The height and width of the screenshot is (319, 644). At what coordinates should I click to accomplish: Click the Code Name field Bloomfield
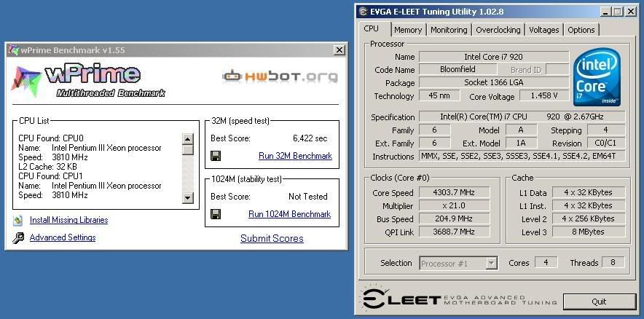(x=458, y=69)
